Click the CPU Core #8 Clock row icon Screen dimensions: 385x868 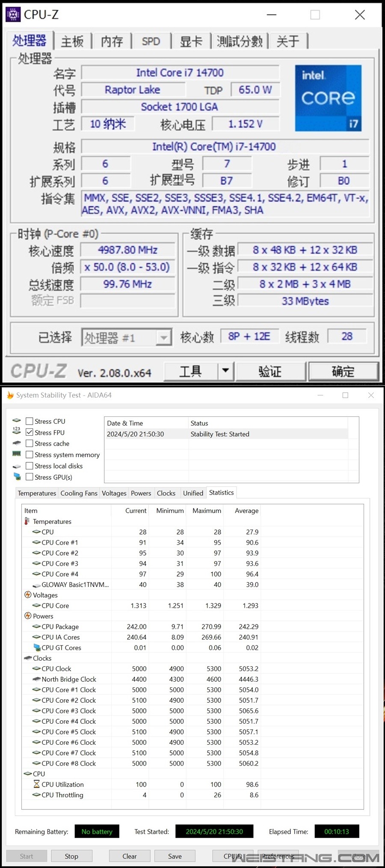coord(37,763)
